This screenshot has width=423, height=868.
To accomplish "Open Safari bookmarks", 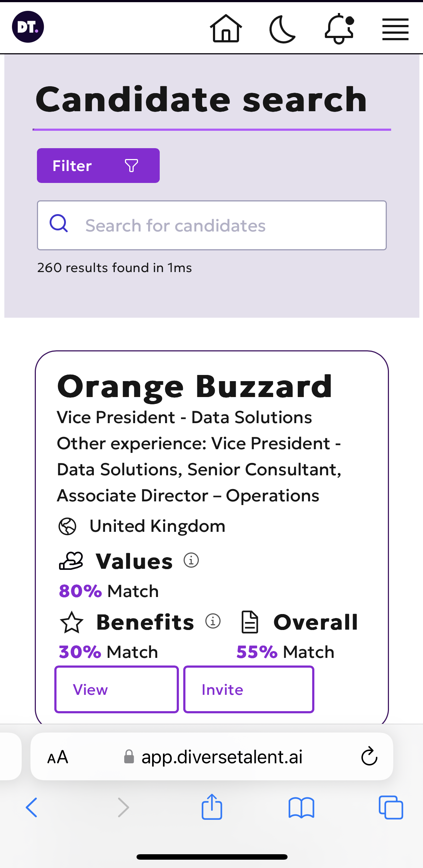I will [x=301, y=808].
